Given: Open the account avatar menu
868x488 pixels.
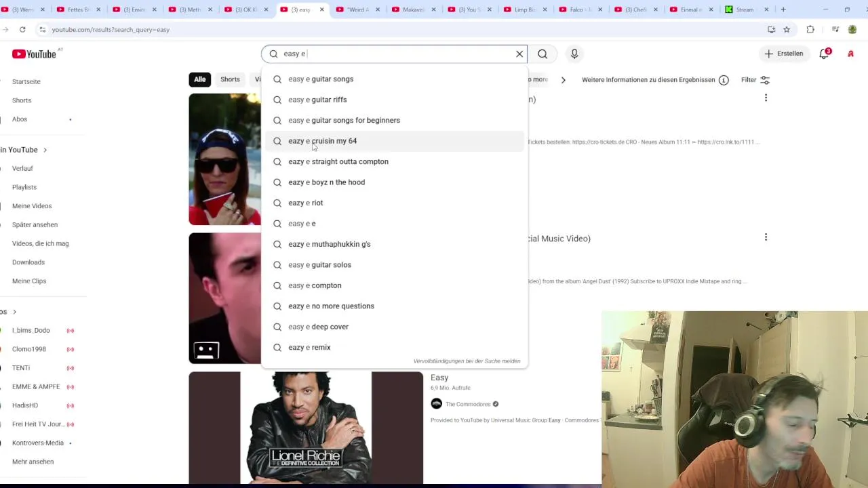Looking at the screenshot, I should coord(850,54).
